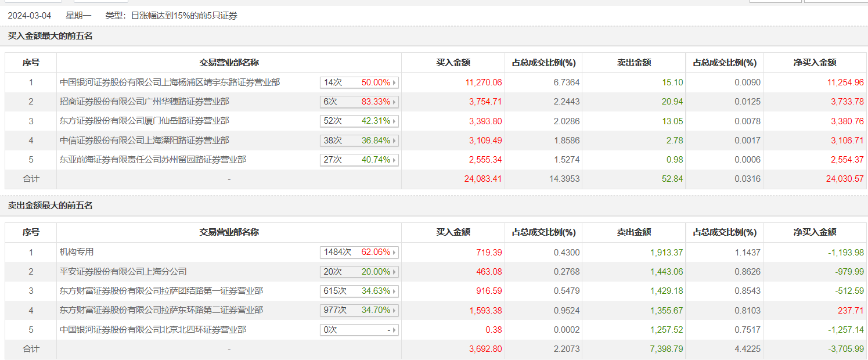Open 平安证券股份有限公司上海分公司 link
This screenshot has width=868, height=360.
123,271
